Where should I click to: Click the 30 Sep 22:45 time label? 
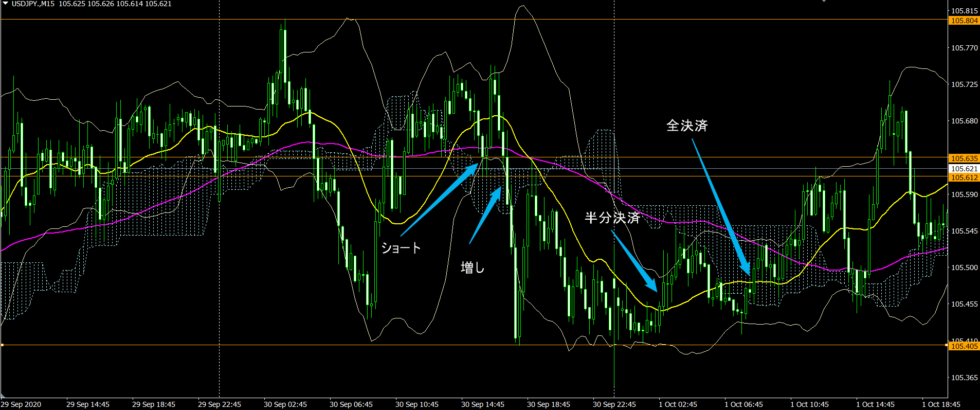tap(614, 404)
